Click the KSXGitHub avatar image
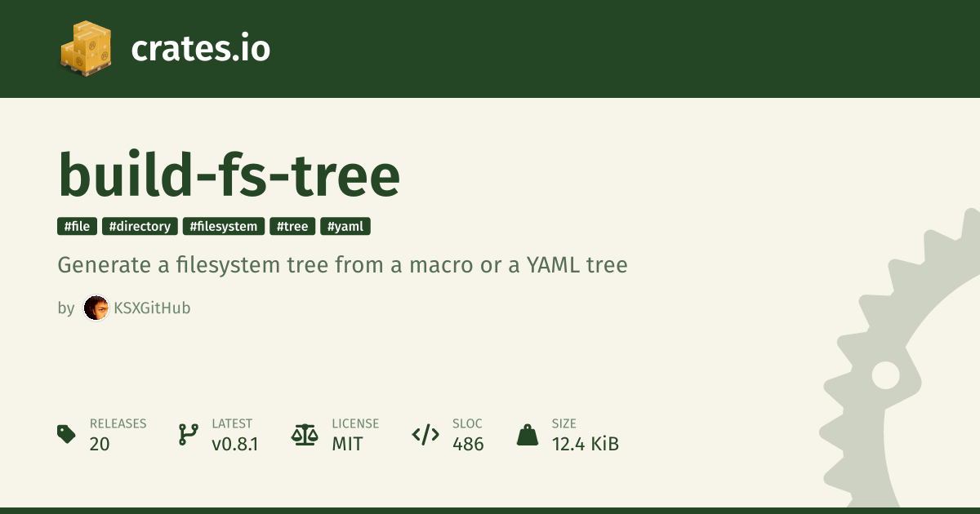980x514 pixels. click(96, 308)
